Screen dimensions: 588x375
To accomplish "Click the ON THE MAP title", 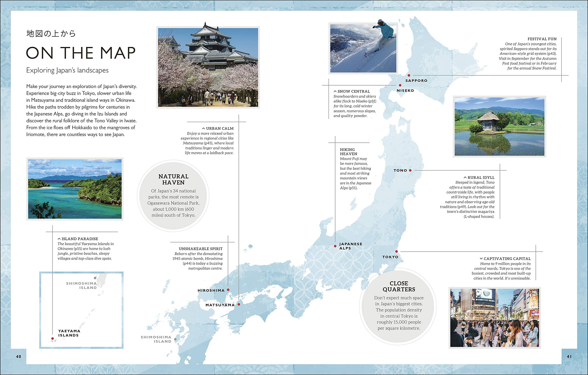I will [81, 53].
